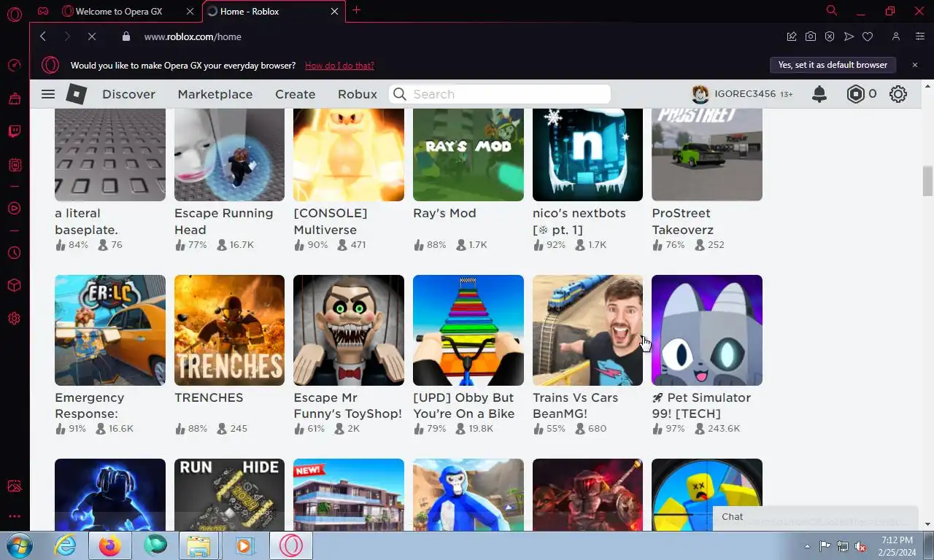Image resolution: width=934 pixels, height=560 pixels.
Task: Click the Roblox search field
Action: click(501, 94)
